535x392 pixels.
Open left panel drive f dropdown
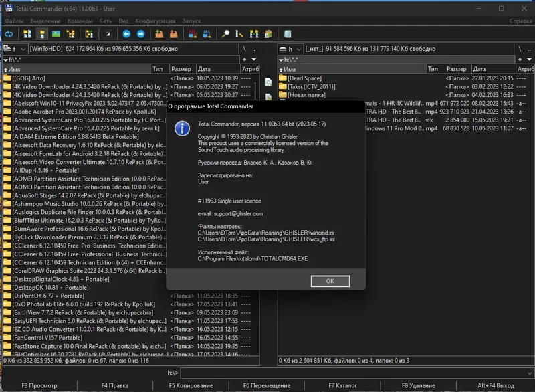[x=15, y=49]
